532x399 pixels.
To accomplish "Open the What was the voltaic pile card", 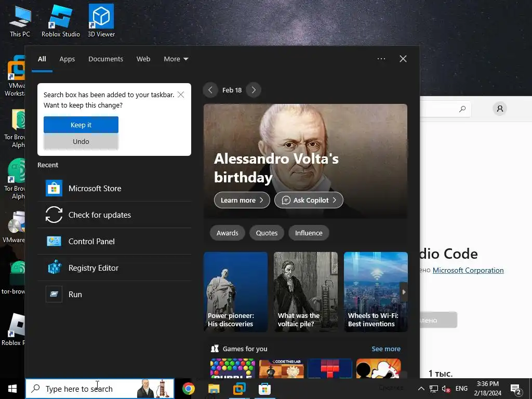I will tap(305, 292).
